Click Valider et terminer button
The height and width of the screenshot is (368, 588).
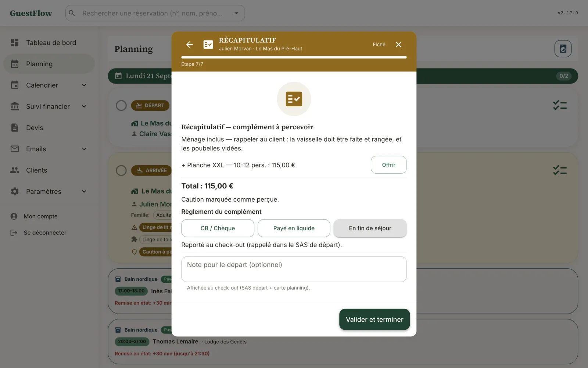[374, 319]
